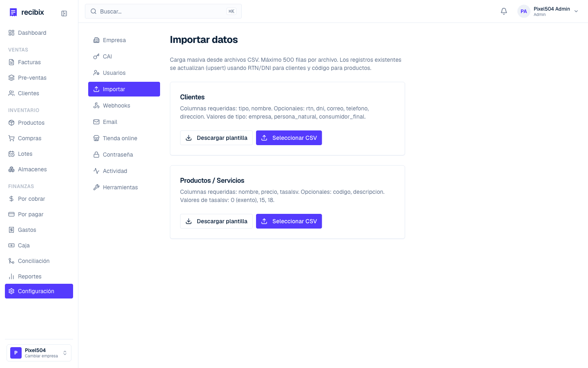Click the Lotes icon in sidebar
This screenshot has height=368, width=588.
(x=11, y=154)
